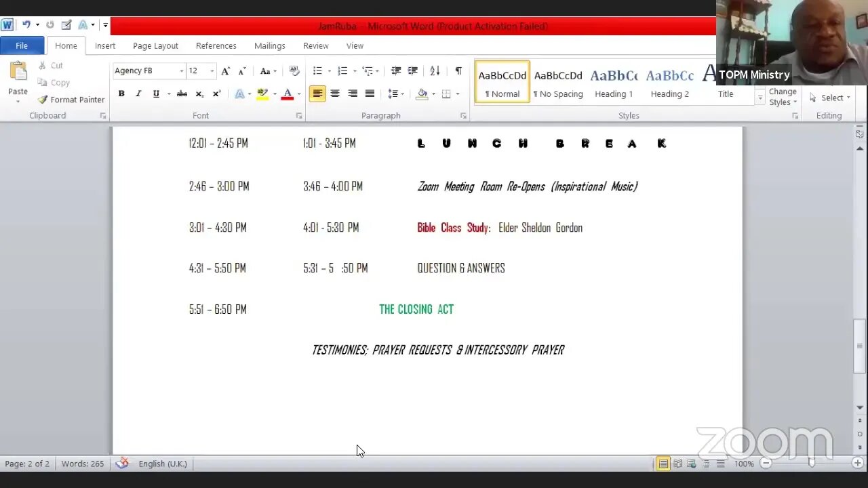Open the Font size dropdown
Screen dimensions: 868x488
[x=212, y=71]
